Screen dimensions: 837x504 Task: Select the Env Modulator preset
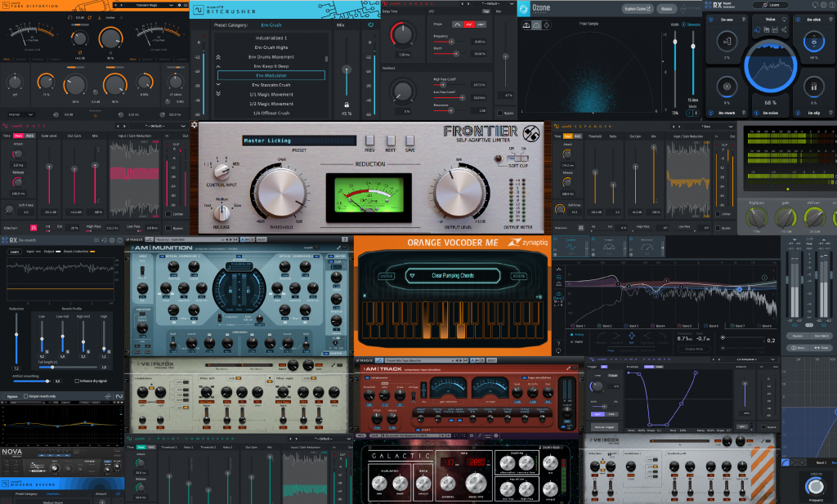click(271, 75)
